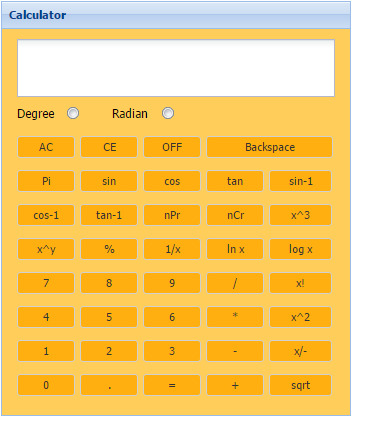Cube the value with x^3 button
This screenshot has width=374, height=432.
[x=301, y=215]
